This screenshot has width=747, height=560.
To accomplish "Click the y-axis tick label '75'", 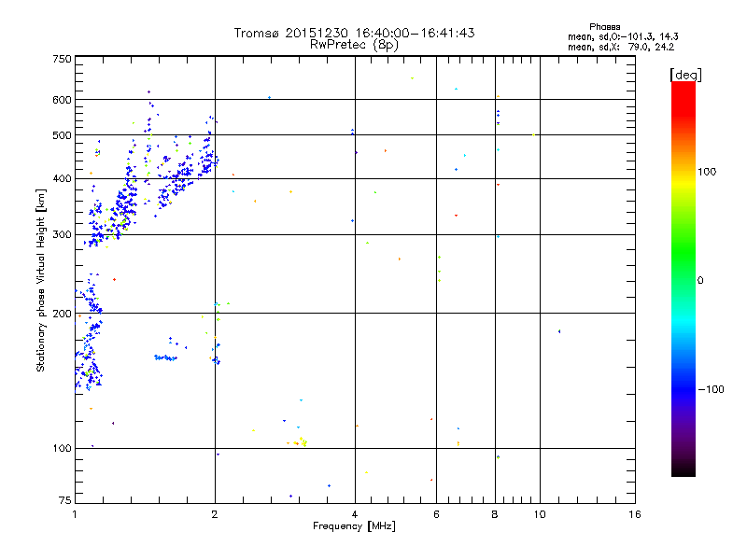I will [x=65, y=500].
